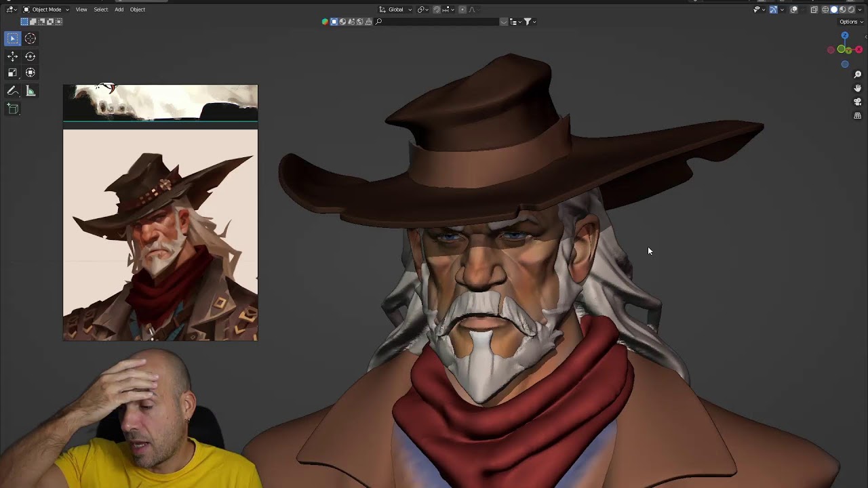Open the Select menu
This screenshot has width=868, height=488.
pyautogui.click(x=101, y=9)
